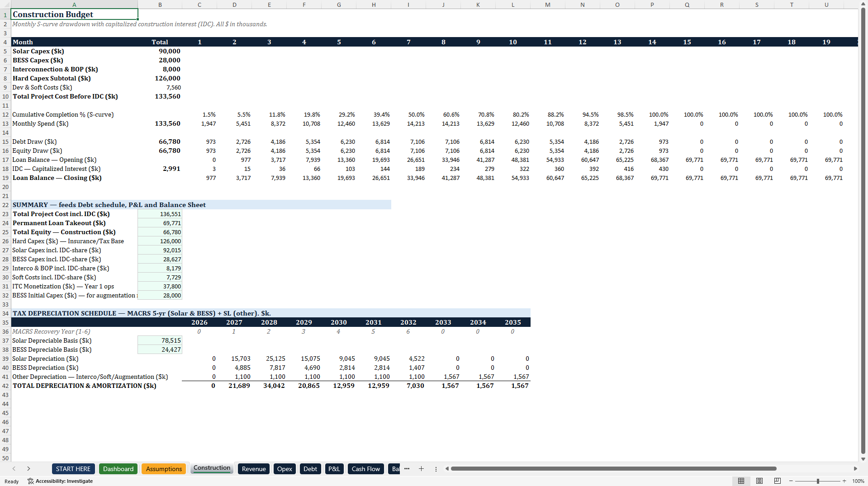868x486 pixels.
Task: Select the BESS Depreciable Basis 24,427 cell
Action: pyautogui.click(x=160, y=349)
